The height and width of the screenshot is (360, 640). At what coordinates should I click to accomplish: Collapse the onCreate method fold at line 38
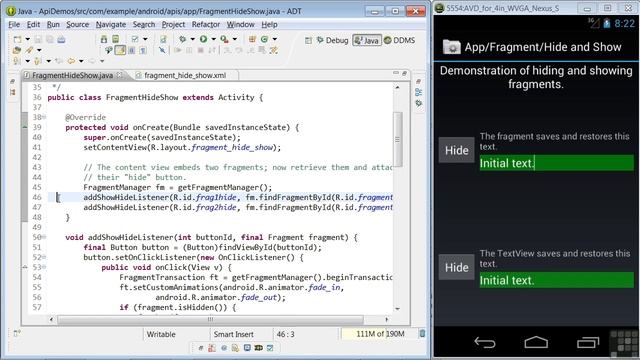[44, 117]
